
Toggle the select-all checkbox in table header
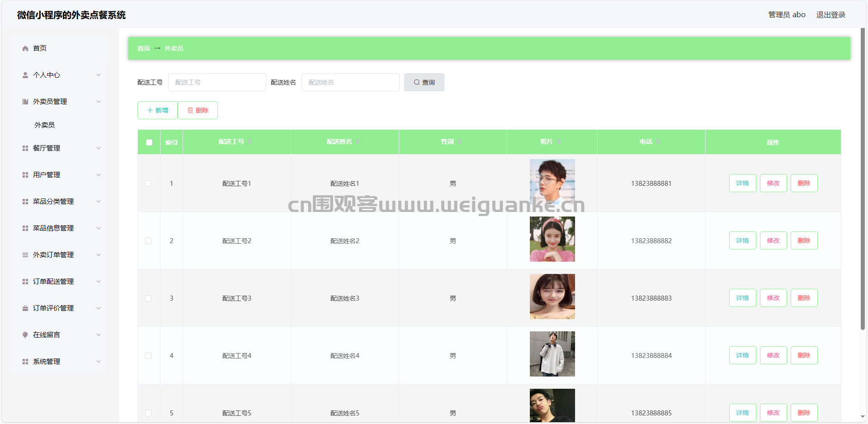tap(149, 142)
